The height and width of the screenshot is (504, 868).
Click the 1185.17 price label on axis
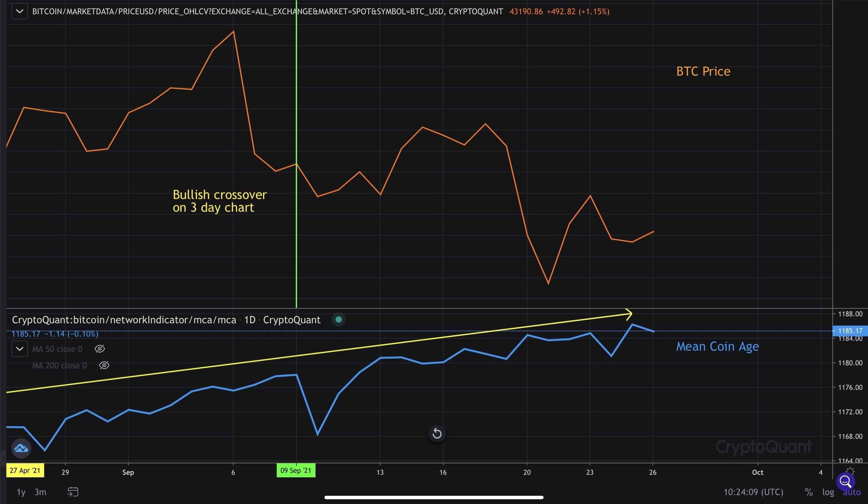(850, 331)
